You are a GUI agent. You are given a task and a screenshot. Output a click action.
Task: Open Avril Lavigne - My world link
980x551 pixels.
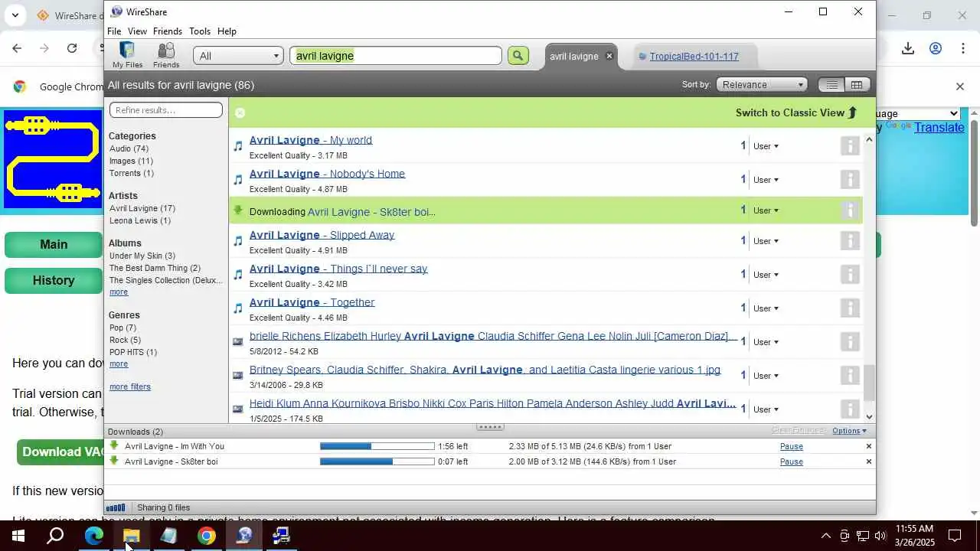(x=311, y=140)
